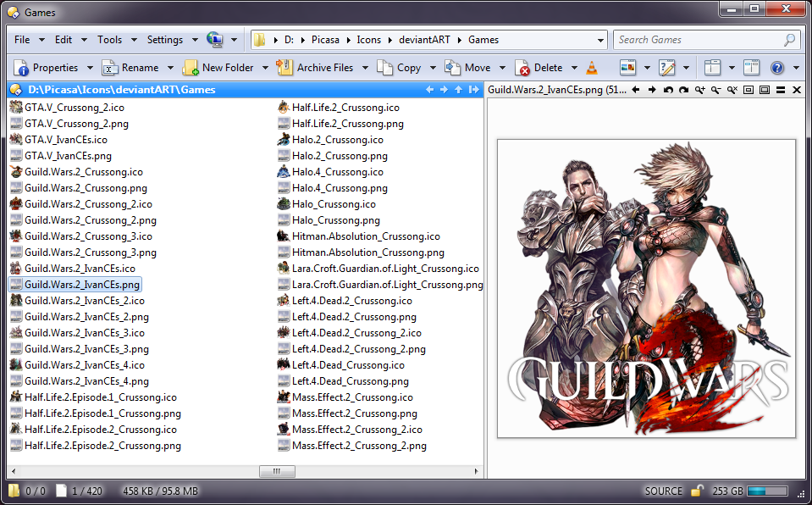Click the Guild Wars 2 preview image
This screenshot has height=505, width=812.
[646, 288]
